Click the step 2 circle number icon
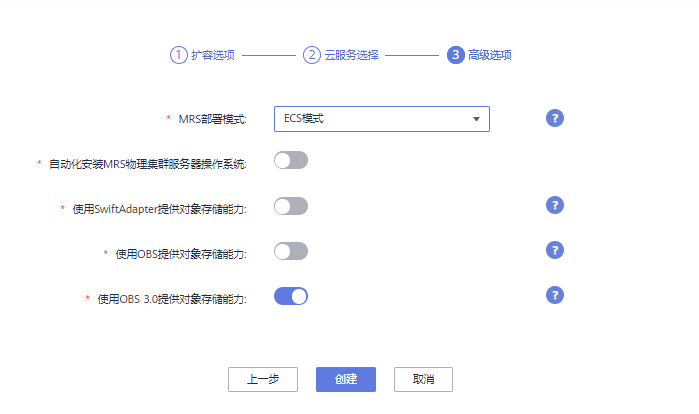 [x=312, y=55]
